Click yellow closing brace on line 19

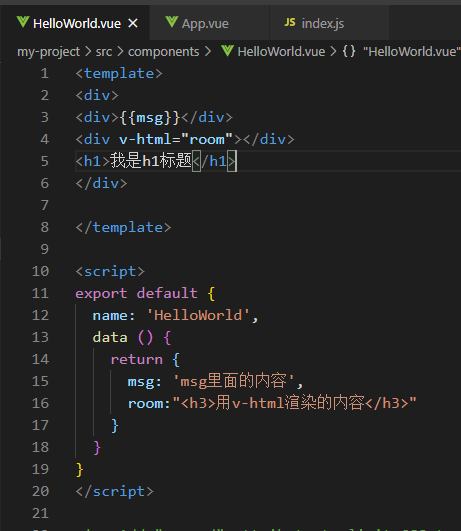(80, 470)
